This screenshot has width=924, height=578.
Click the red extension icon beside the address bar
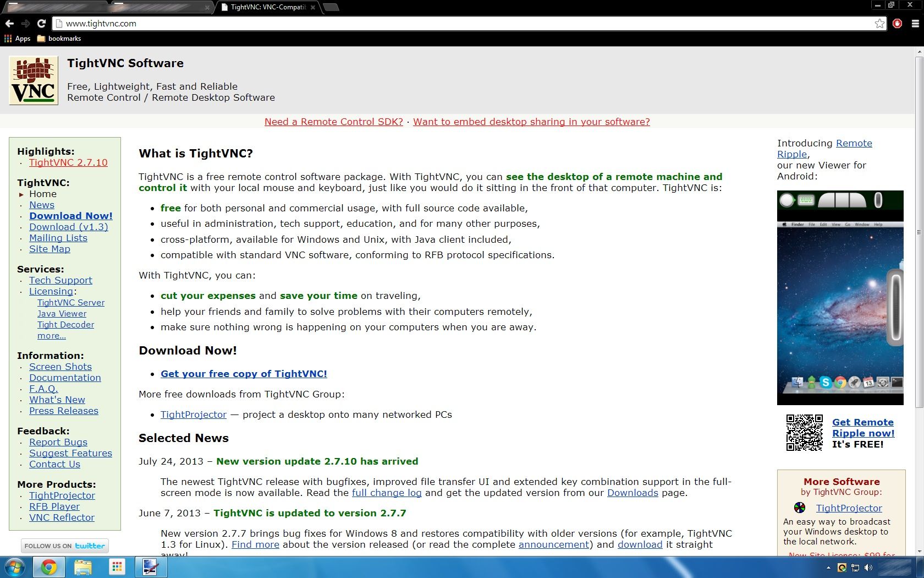[898, 24]
